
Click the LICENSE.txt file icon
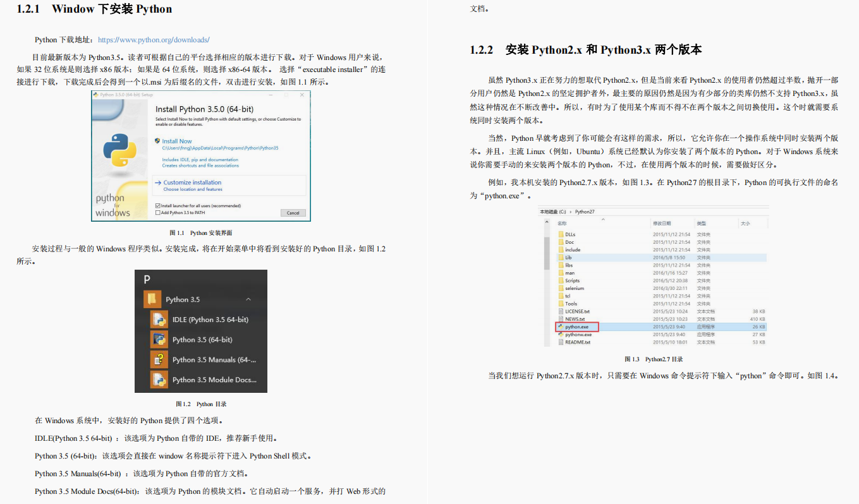[561, 311]
